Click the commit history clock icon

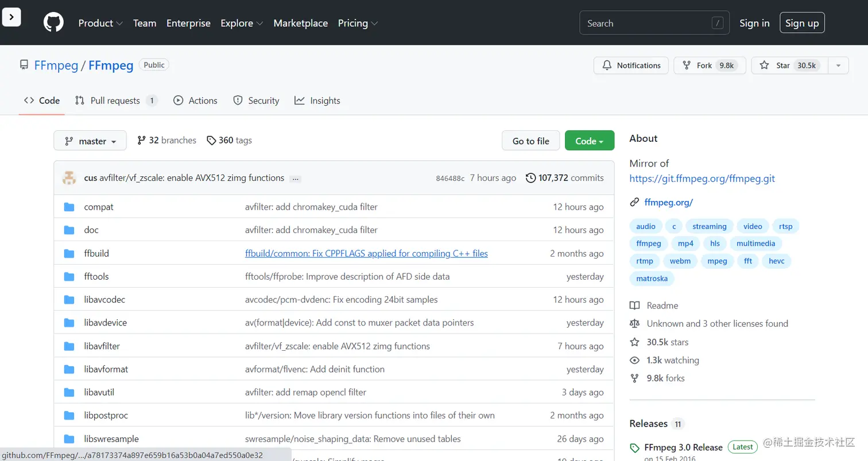click(x=531, y=178)
